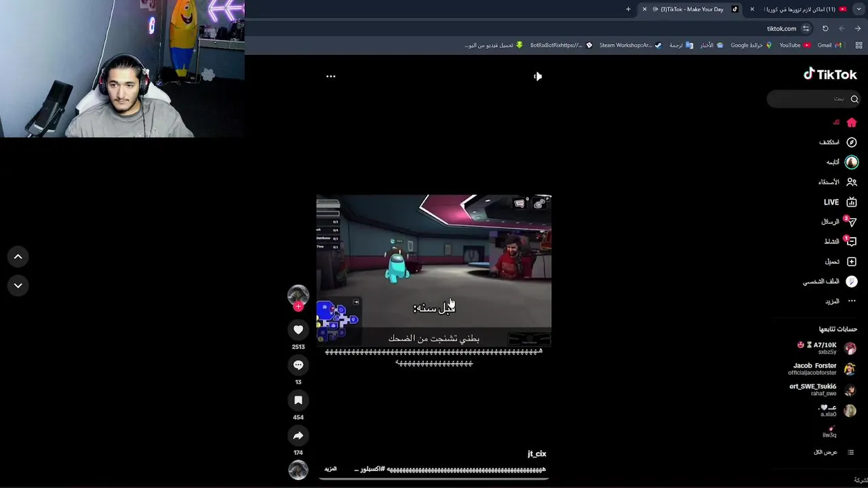This screenshot has width=868, height=488.
Task: Open the Steam Workshop bookmark
Action: click(630, 45)
